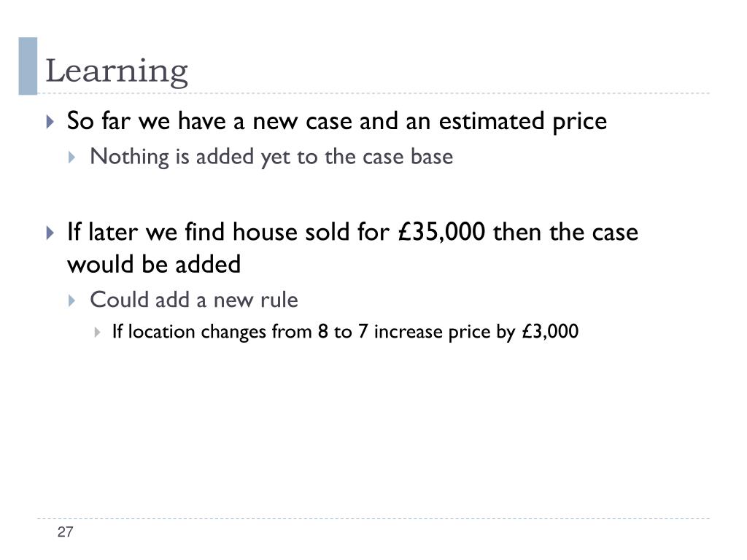This screenshot has height=560, width=747.
Task: Click bullet arrow before "Nothing is added"
Action: coord(71,157)
